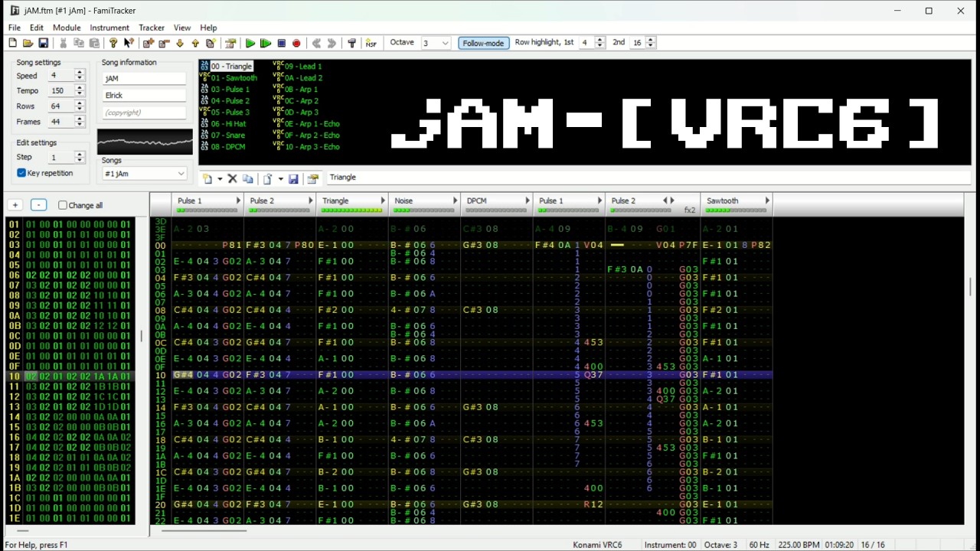
Task: Open module properties toolbar icon
Action: click(x=230, y=44)
